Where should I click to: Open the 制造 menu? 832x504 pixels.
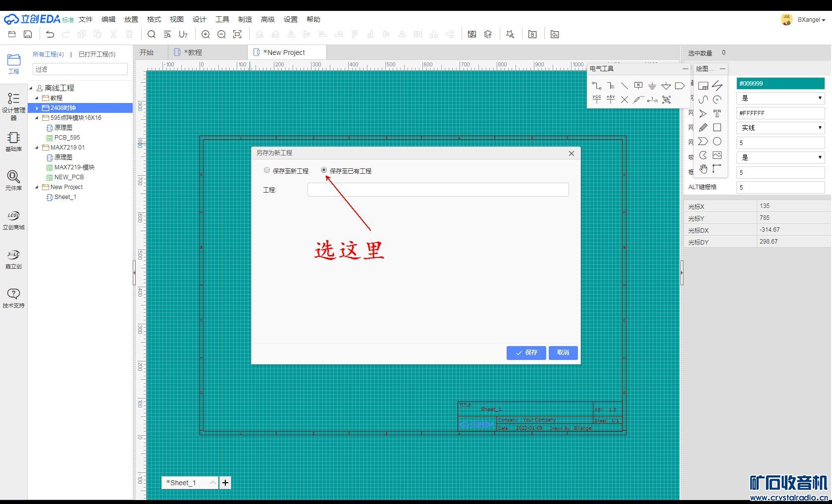click(x=245, y=19)
